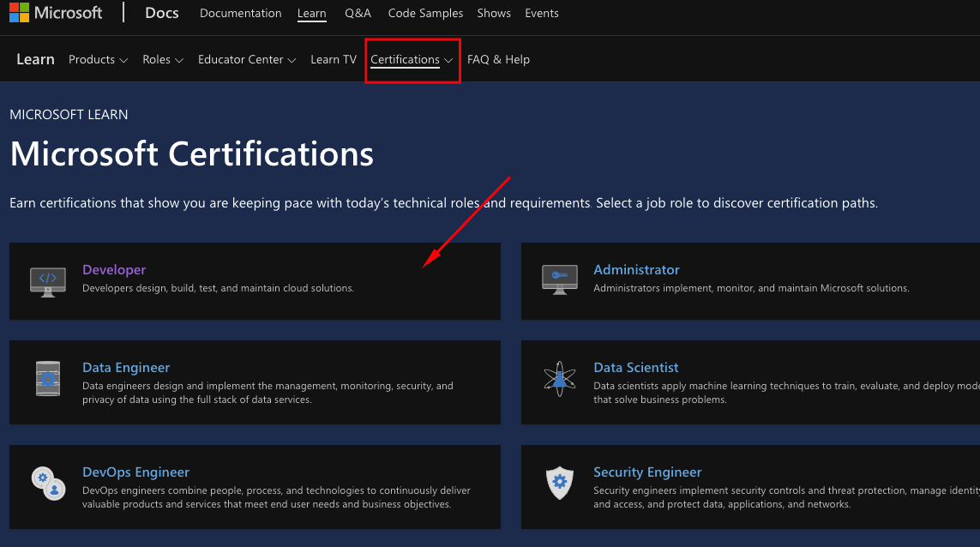Click 'Developers design, build, test' description
980x547 pixels.
[x=218, y=288]
